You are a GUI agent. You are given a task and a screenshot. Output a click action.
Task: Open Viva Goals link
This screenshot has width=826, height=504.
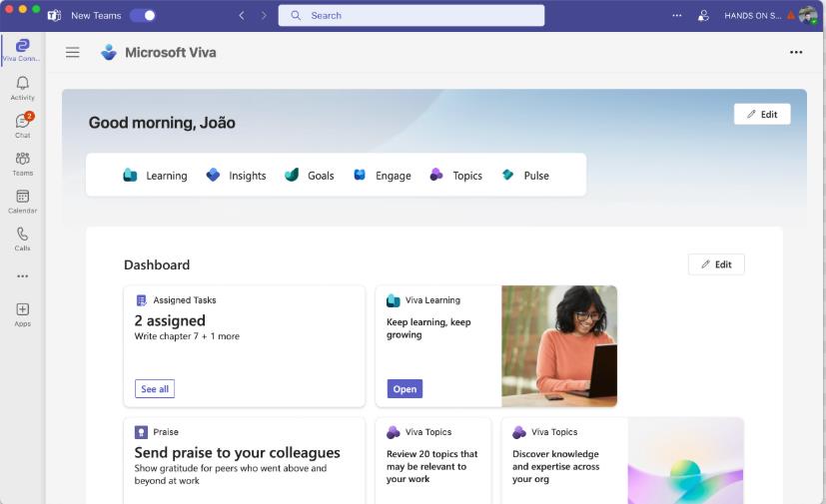point(310,176)
